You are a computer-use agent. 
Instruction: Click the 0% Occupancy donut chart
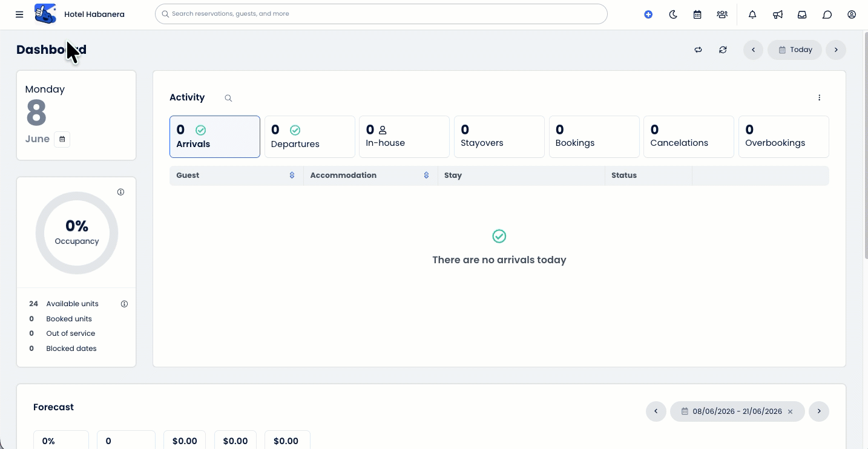tap(77, 233)
